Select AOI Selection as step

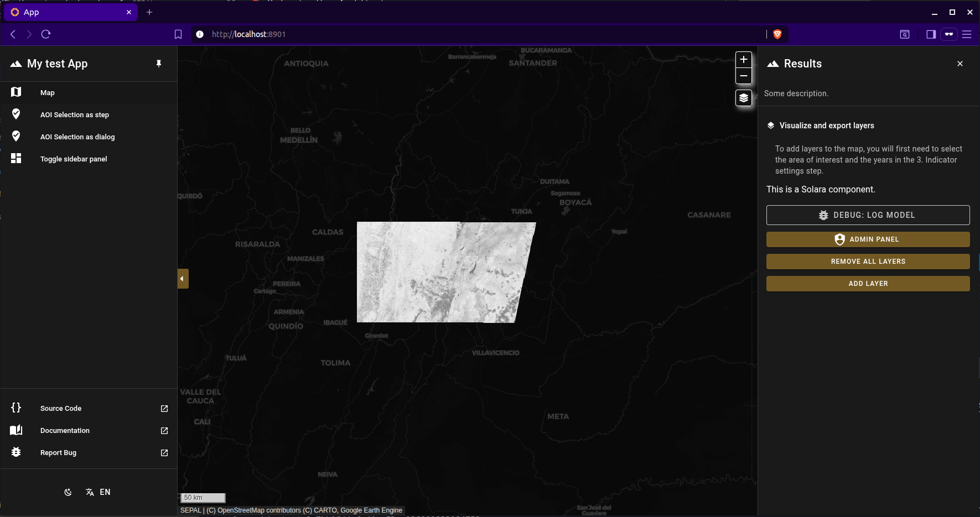[89, 114]
